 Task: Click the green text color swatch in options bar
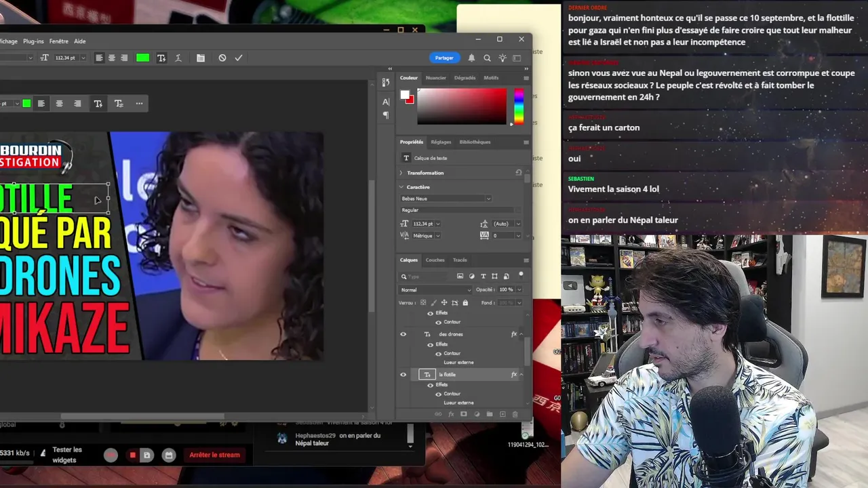(142, 58)
